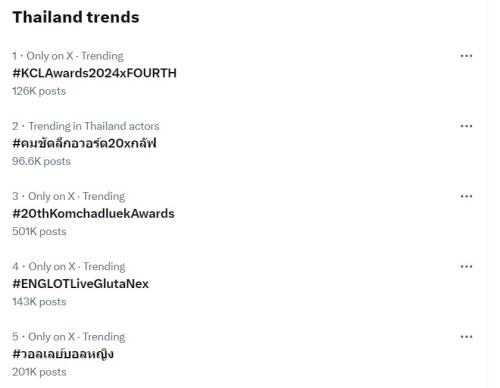Click the 501K posts count
This screenshot has height=388, width=500.
coord(39,231)
